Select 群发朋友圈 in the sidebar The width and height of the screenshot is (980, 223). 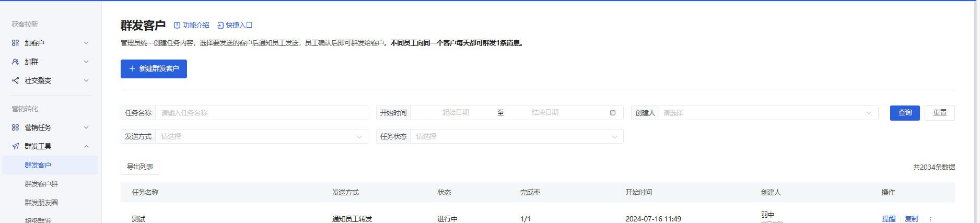[x=50, y=203]
